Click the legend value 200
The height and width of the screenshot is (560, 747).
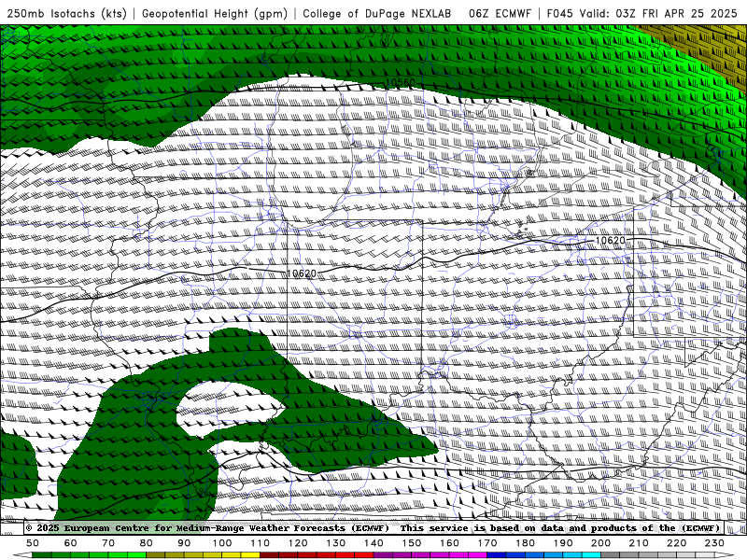point(600,543)
